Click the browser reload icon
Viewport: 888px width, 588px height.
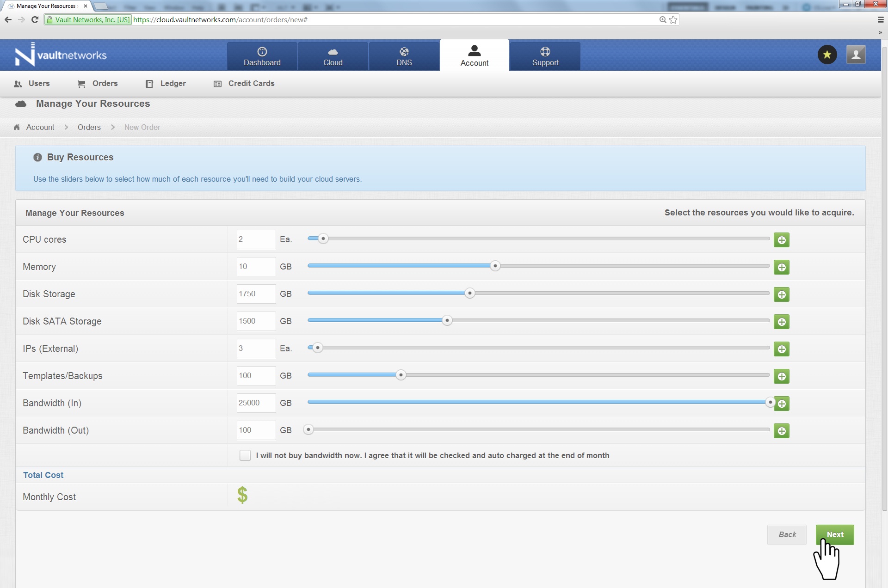click(x=35, y=20)
